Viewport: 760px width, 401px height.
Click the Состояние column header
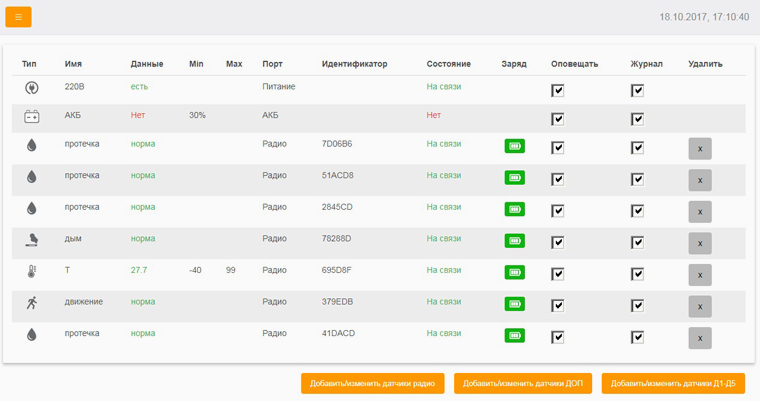(448, 64)
